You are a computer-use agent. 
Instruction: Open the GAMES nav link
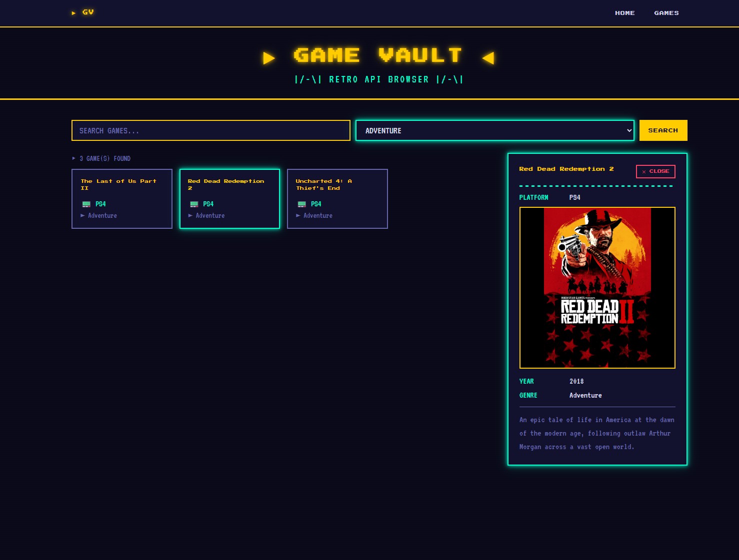click(x=666, y=13)
